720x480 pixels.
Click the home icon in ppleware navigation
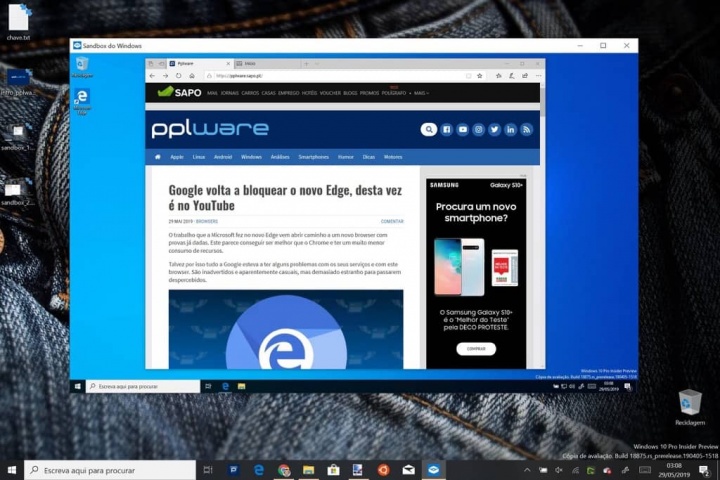click(157, 157)
